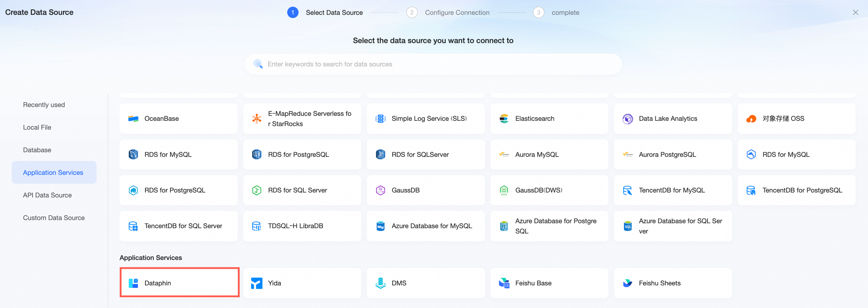Switch to the Local File category

click(x=37, y=128)
